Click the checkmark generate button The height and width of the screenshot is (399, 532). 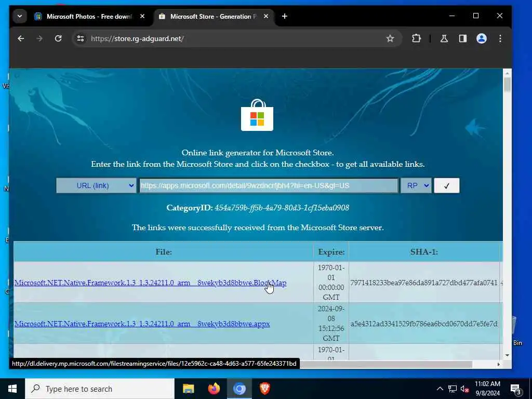click(x=446, y=185)
